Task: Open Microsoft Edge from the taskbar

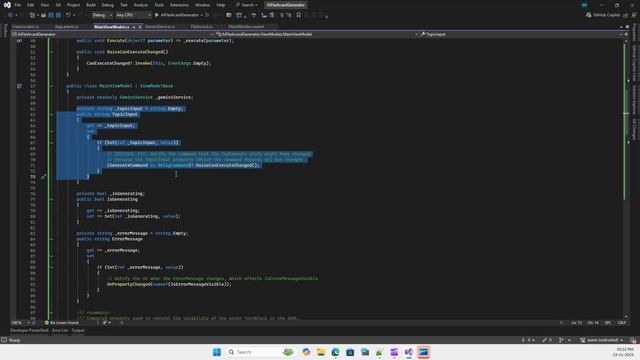Action: pos(336,352)
